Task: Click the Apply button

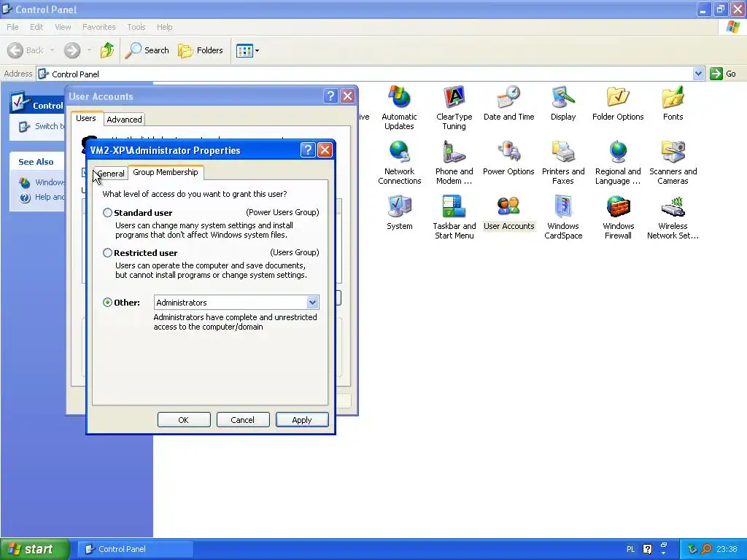Action: coord(302,420)
